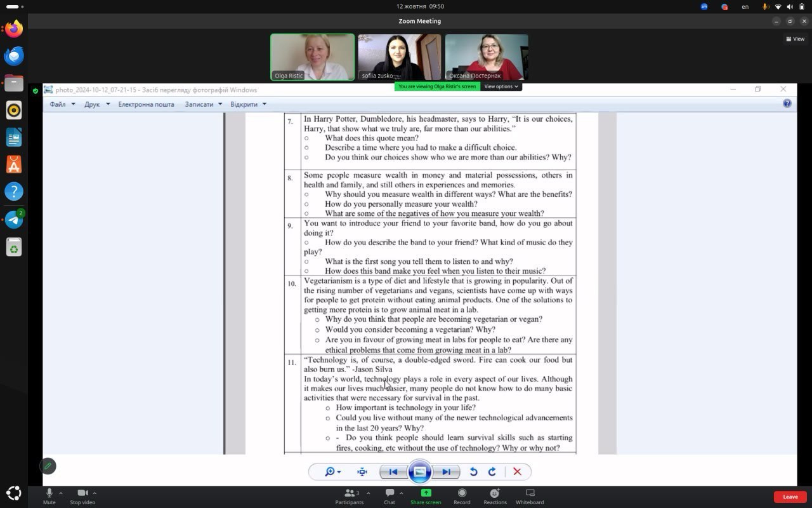
Task: Click 'How important is technology in your life?'
Action: (x=405, y=408)
